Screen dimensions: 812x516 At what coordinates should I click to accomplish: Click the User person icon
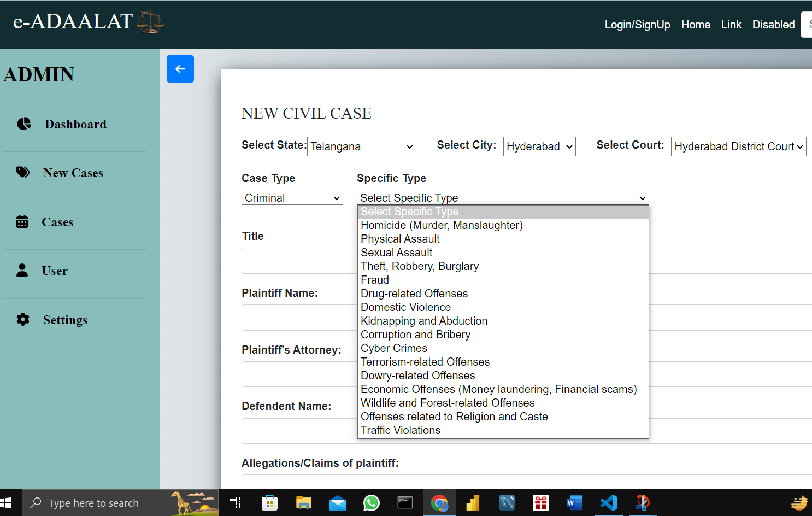pos(22,270)
